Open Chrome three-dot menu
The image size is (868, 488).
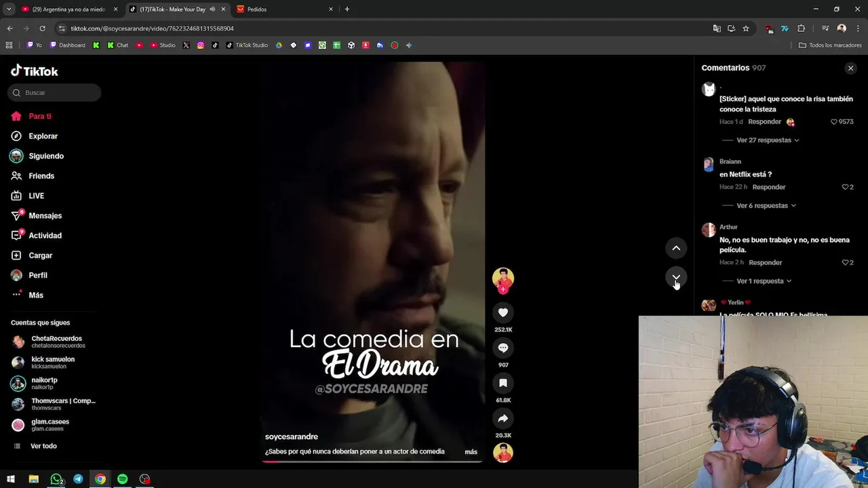point(858,28)
